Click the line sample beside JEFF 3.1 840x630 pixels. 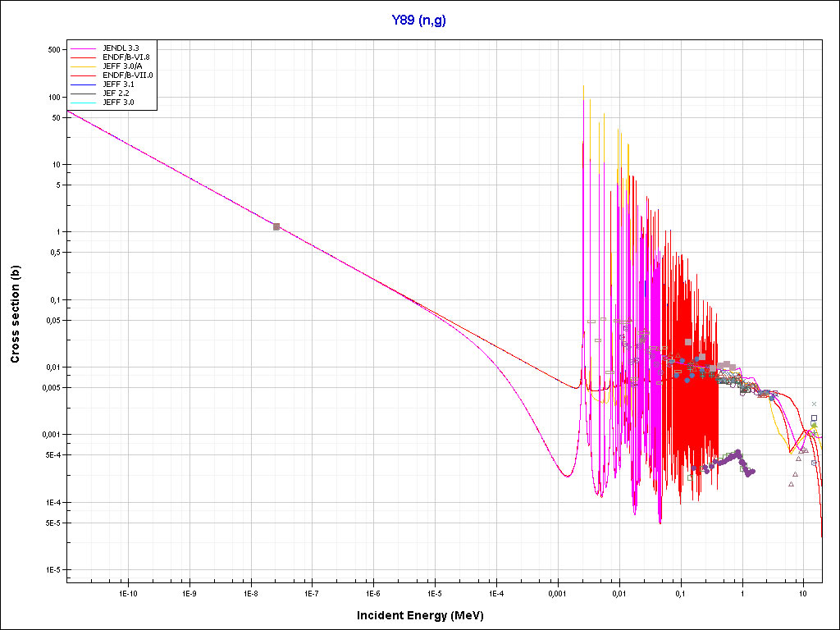coord(84,84)
